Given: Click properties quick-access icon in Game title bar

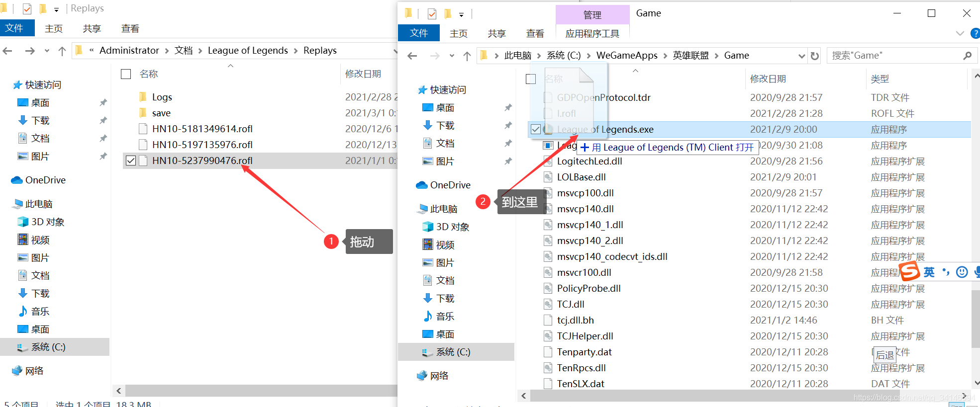Looking at the screenshot, I should [x=432, y=14].
